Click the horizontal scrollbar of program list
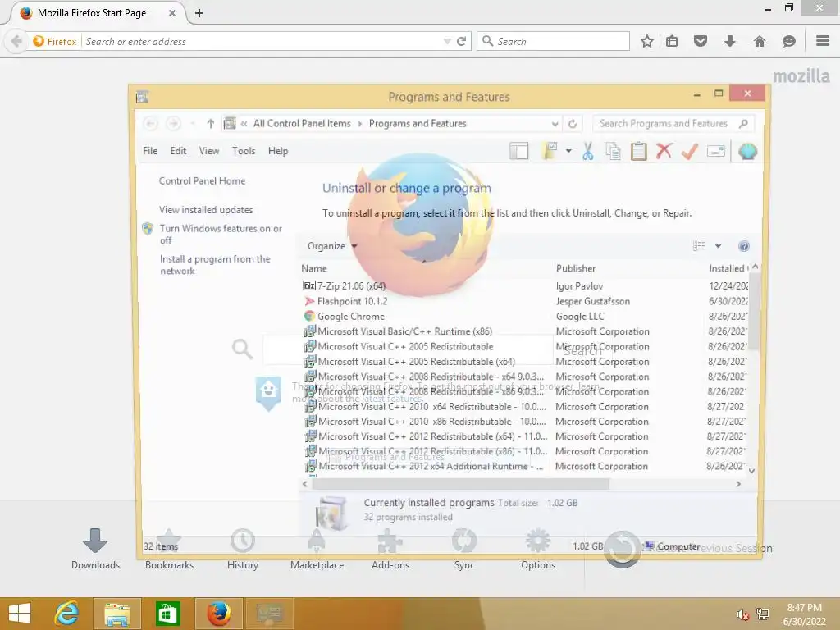840x630 pixels. [x=461, y=484]
